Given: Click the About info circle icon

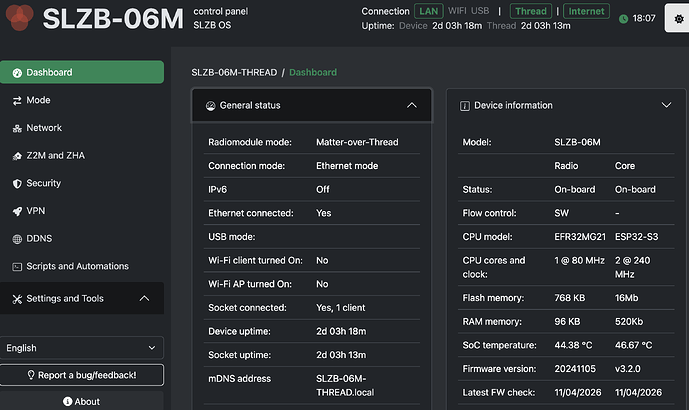Looking at the screenshot, I should [x=67, y=402].
